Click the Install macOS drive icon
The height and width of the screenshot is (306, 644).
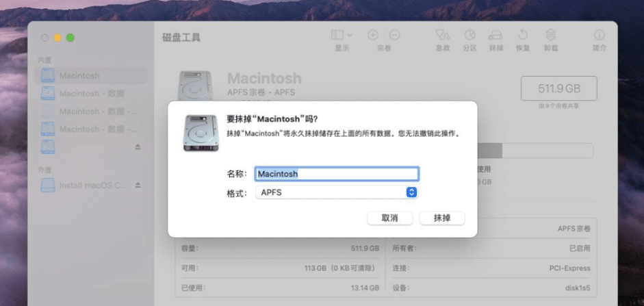(x=48, y=186)
